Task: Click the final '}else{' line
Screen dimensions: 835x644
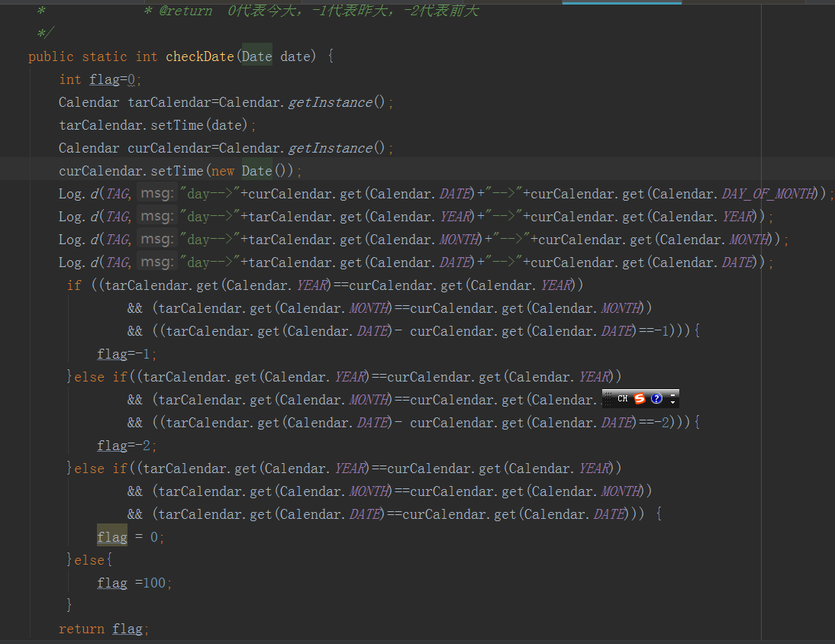Action: pyautogui.click(x=89, y=560)
